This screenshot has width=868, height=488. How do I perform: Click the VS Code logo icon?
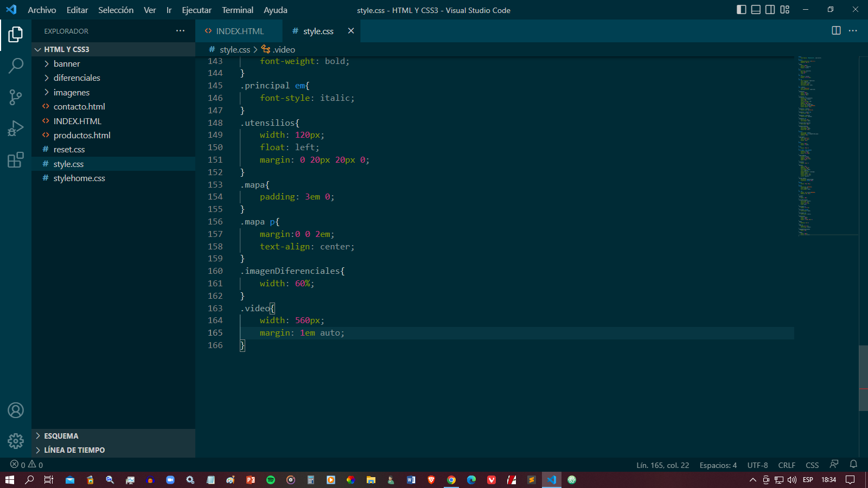point(11,10)
